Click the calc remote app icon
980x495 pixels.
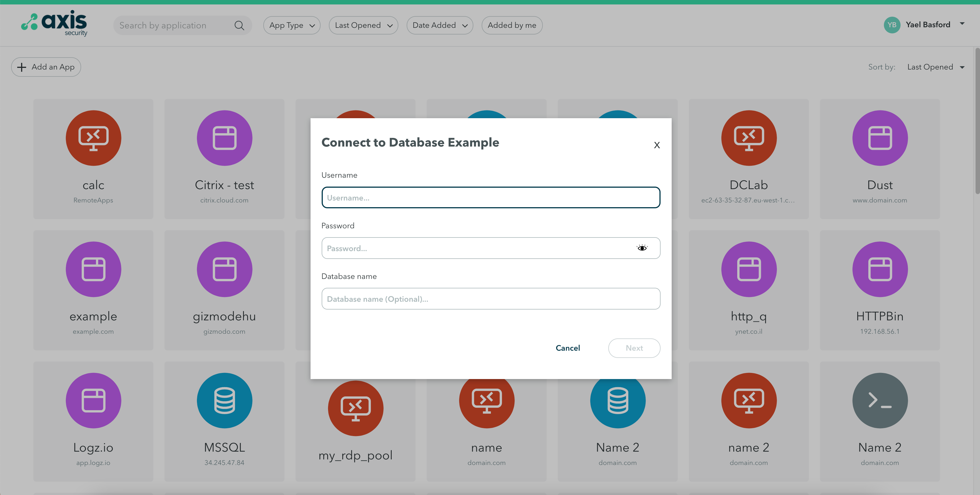93,138
